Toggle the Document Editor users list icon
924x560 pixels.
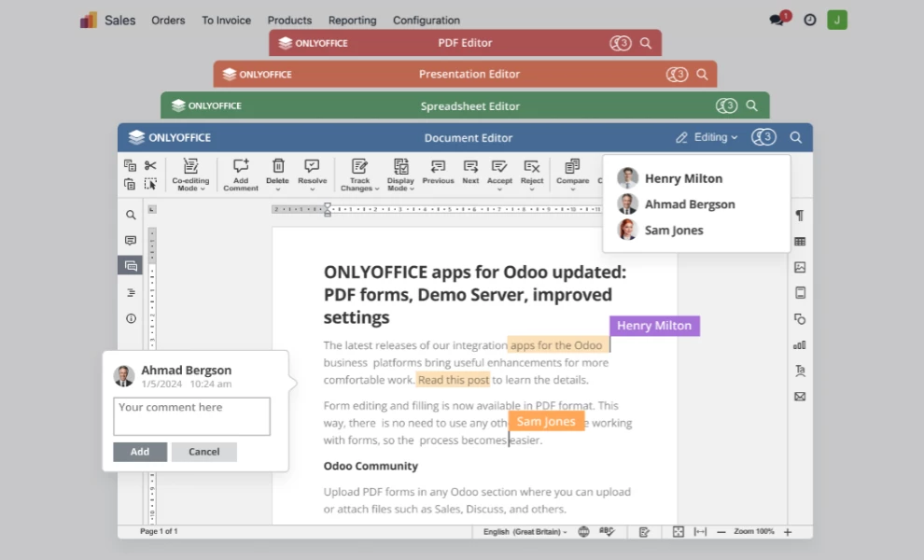[x=763, y=137]
